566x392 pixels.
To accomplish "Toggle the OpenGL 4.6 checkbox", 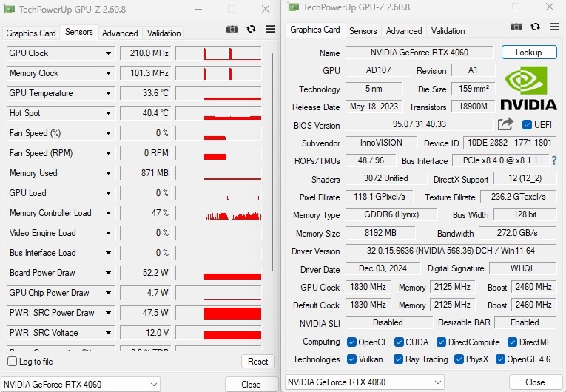I will (500, 359).
